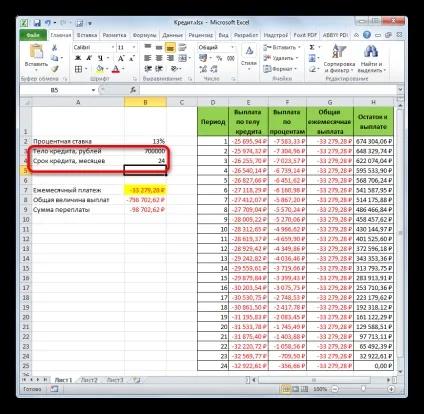
Task: Activate the Format Painter brush
Action: click(55, 69)
